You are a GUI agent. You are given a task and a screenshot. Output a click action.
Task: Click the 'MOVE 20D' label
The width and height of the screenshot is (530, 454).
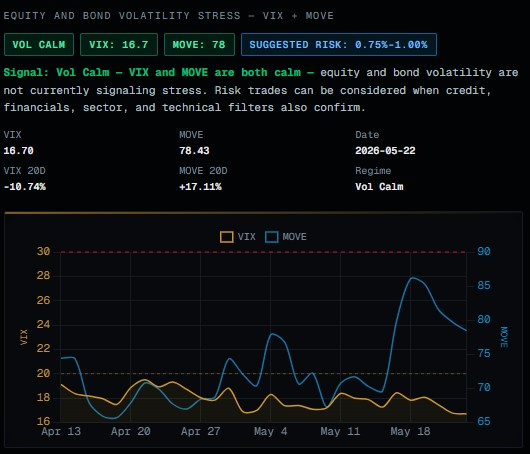[203, 171]
